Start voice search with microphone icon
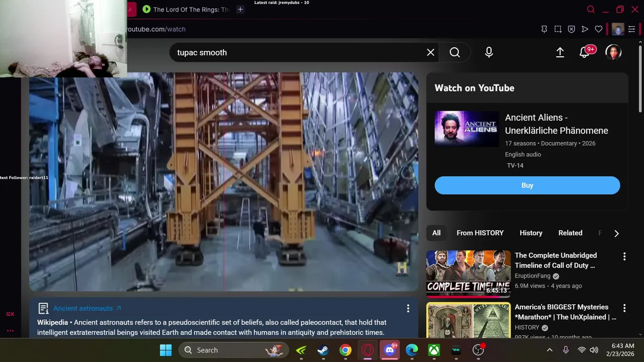This screenshot has height=362, width=644. pos(489,52)
